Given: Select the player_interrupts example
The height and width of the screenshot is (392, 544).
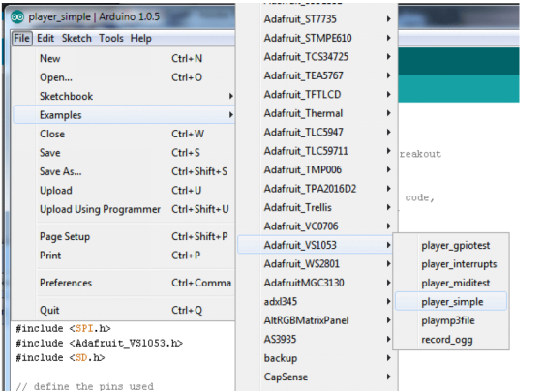Looking at the screenshot, I should (x=451, y=264).
